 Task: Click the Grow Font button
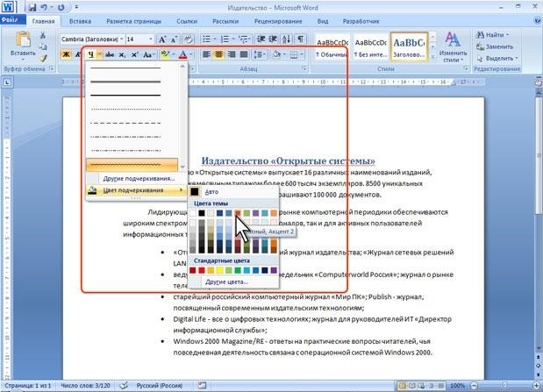[161, 39]
